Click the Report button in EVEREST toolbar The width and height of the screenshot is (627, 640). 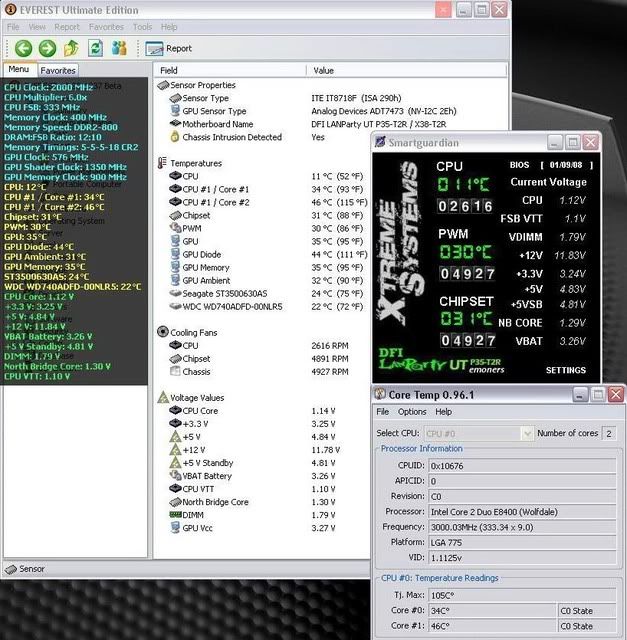pyautogui.click(x=169, y=49)
